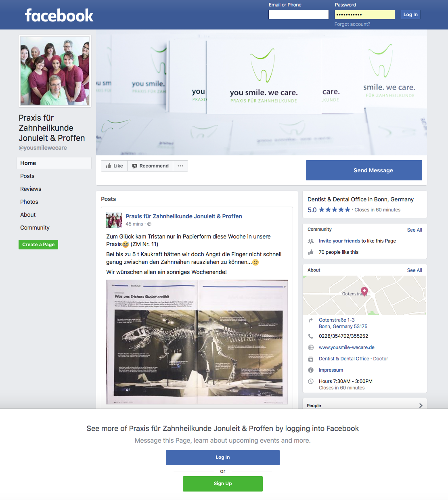Screen dimensions: 448x500
Task: Click the thumbs-up Like button
Action: tap(114, 166)
